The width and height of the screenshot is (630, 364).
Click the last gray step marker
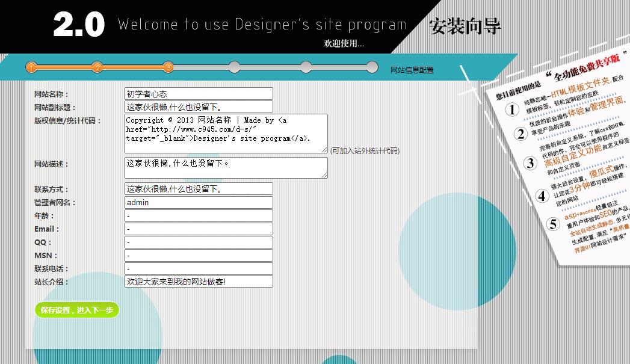coord(372,67)
